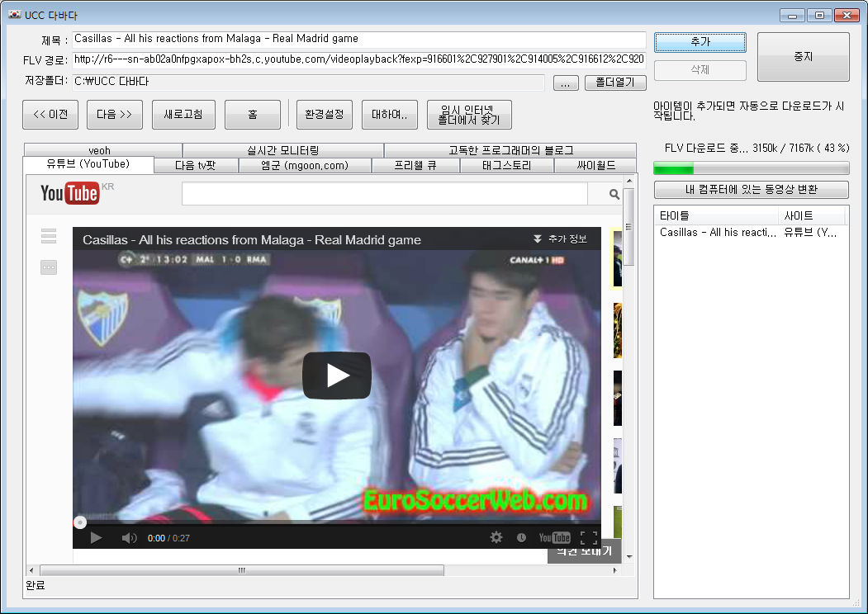Click 내 컴퓨터에 있는 동영상 변환 button
Viewport: 868px width, 614px height.
752,190
